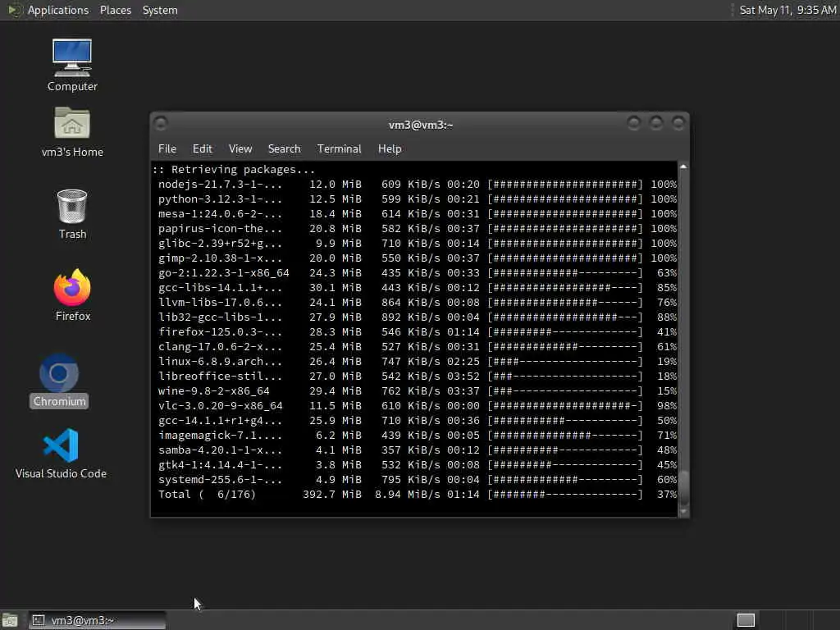Open the Applications menu
This screenshot has height=630, width=840.
[x=58, y=10]
